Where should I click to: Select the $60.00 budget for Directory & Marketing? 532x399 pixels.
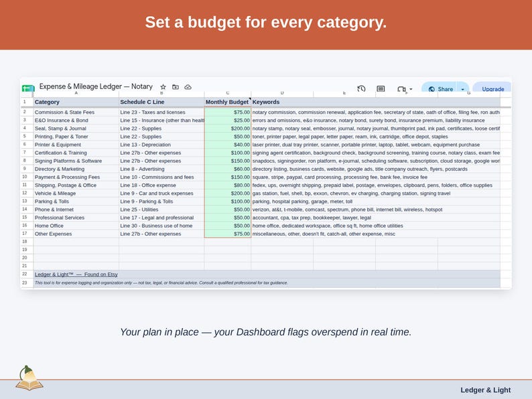pos(228,169)
